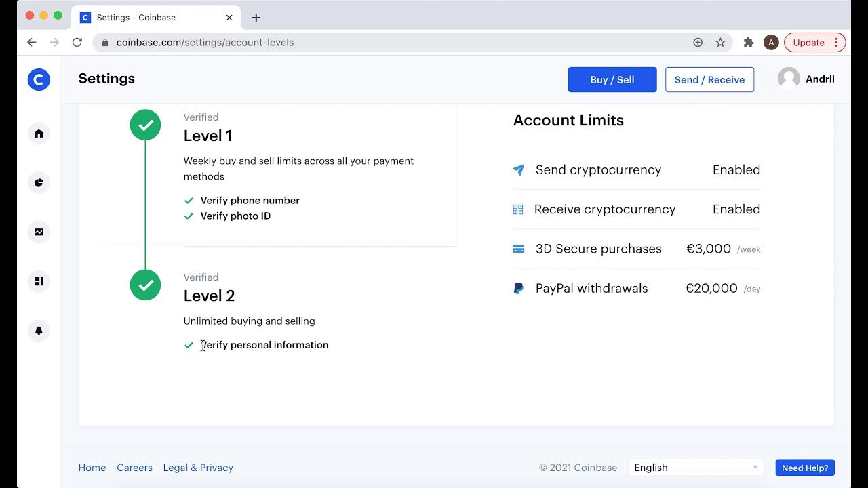Open the Careers footer link
The height and width of the screenshot is (488, 868).
pos(134,468)
